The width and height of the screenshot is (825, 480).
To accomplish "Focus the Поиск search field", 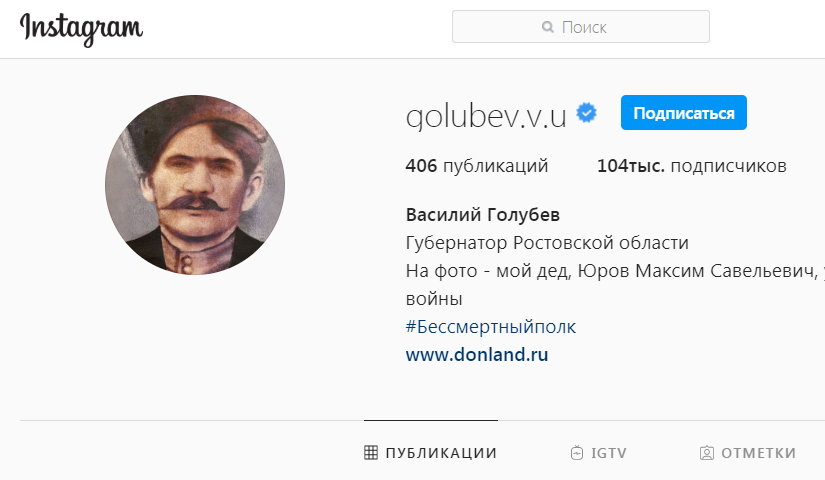I will (x=580, y=27).
